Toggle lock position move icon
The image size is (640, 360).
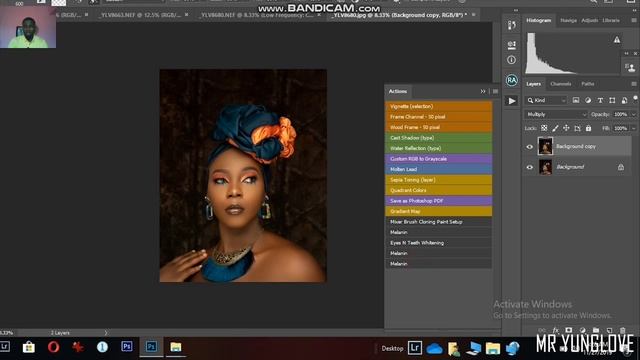point(566,128)
